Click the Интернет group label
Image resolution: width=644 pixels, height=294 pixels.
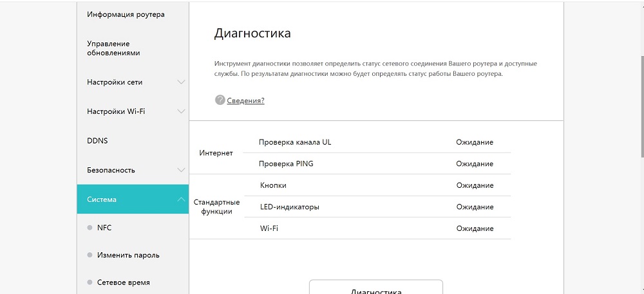(216, 153)
